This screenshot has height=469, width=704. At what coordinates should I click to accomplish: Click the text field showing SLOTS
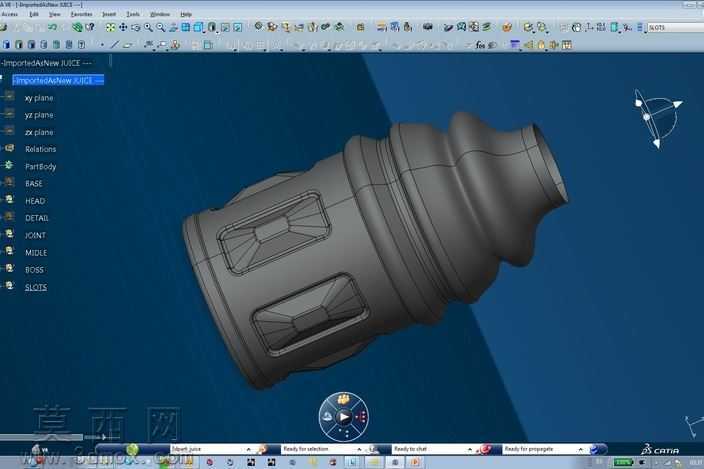tap(675, 28)
